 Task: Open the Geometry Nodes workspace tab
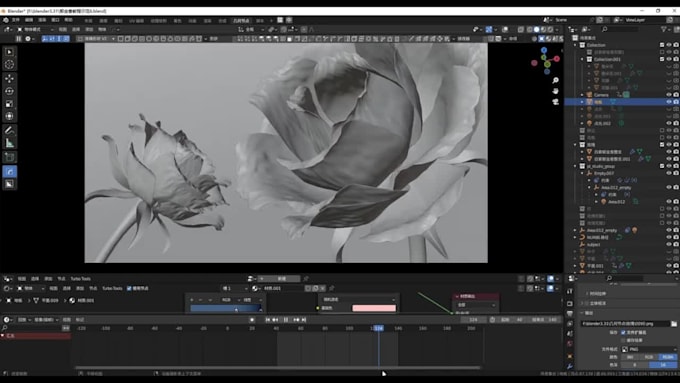(242, 20)
